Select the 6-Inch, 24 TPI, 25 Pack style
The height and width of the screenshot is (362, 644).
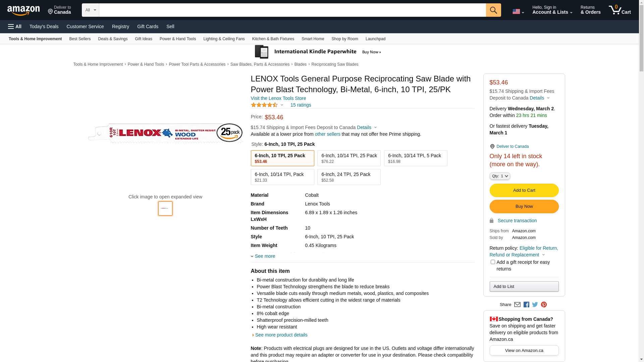[x=348, y=177]
